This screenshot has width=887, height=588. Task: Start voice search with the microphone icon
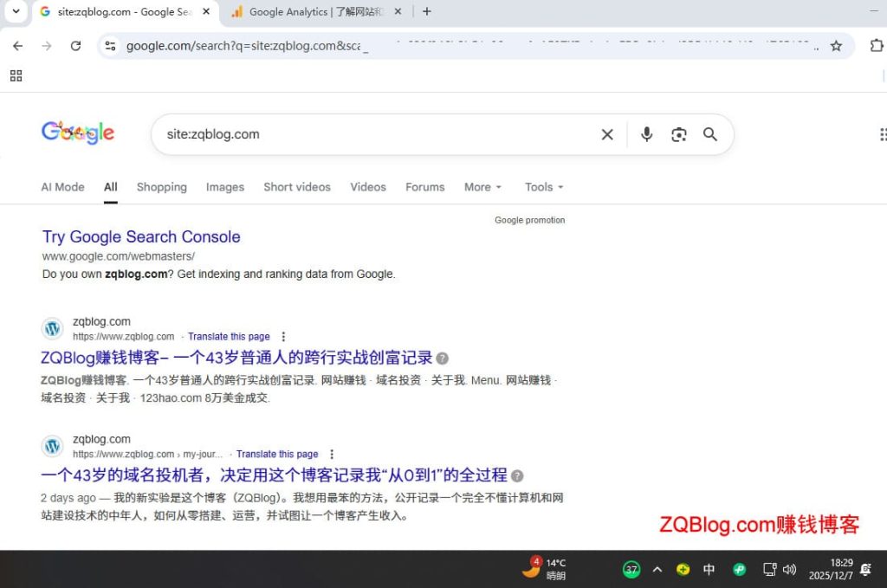(646, 134)
